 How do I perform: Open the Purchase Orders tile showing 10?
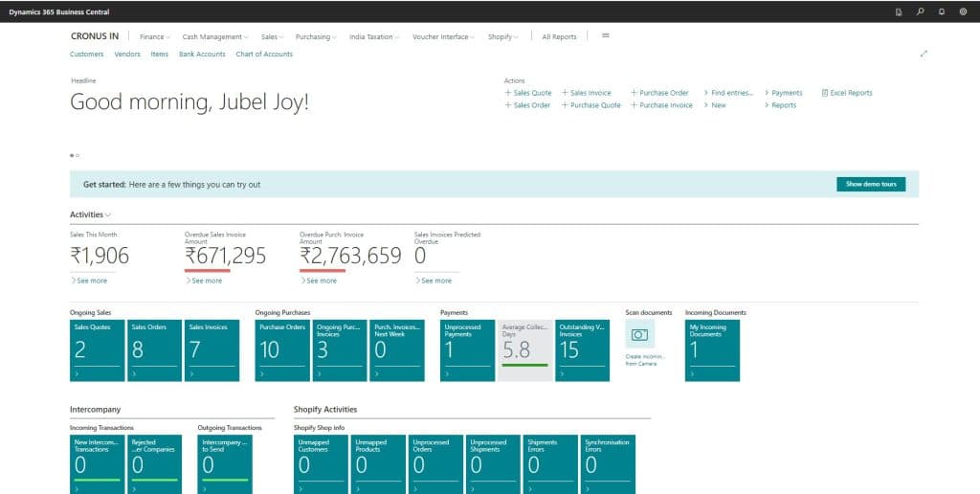(282, 350)
